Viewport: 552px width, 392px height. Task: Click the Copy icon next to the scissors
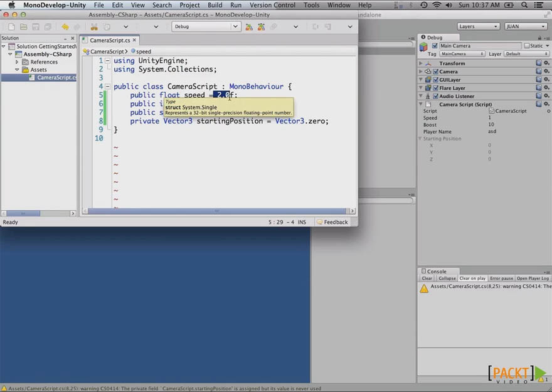107,27
